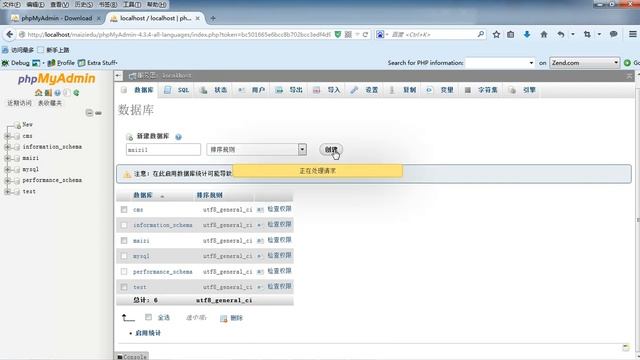Image resolution: width=640 pixels, height=360 pixels.
Task: Switch to the 导出 tab
Action: 289,90
